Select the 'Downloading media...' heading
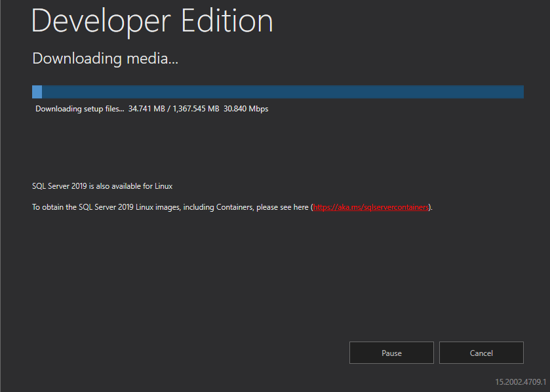 pyautogui.click(x=106, y=58)
